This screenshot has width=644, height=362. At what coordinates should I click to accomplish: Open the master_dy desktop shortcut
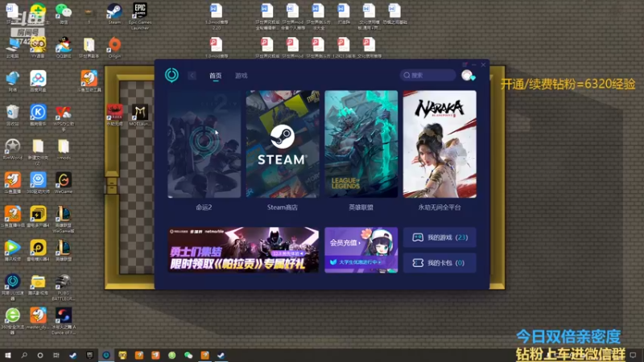click(38, 318)
